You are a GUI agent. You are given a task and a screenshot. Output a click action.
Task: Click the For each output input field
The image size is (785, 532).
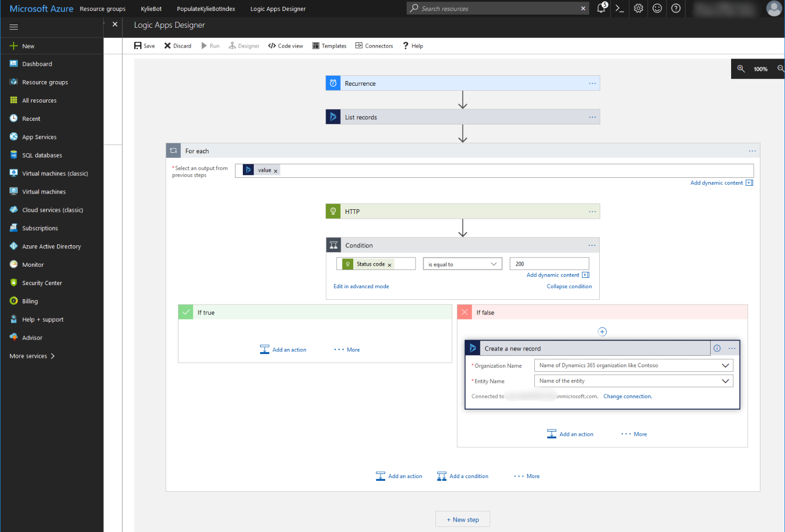coord(494,171)
